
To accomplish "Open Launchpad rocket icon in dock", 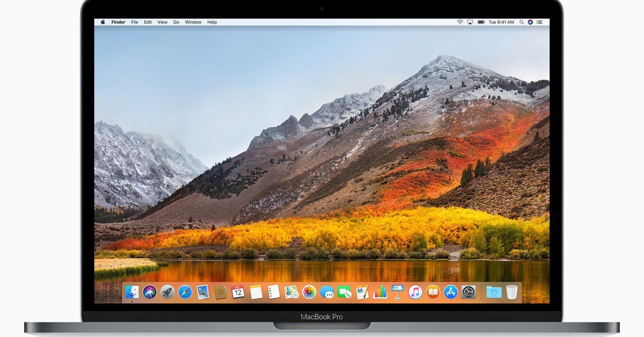I will pyautogui.click(x=167, y=292).
